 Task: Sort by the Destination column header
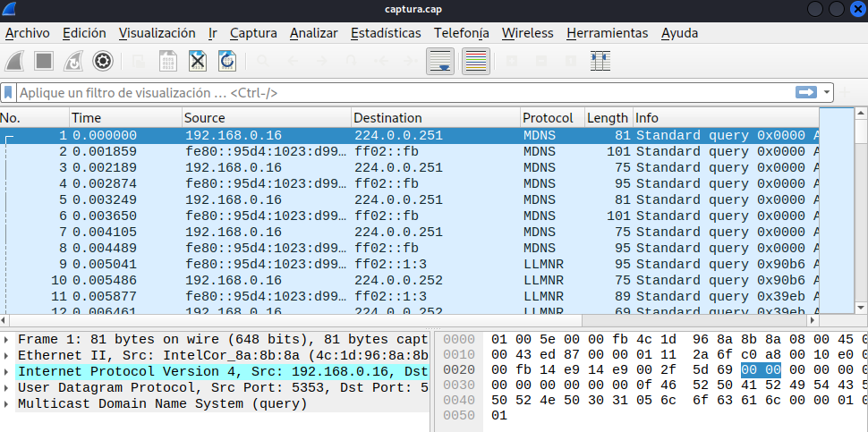[436, 118]
